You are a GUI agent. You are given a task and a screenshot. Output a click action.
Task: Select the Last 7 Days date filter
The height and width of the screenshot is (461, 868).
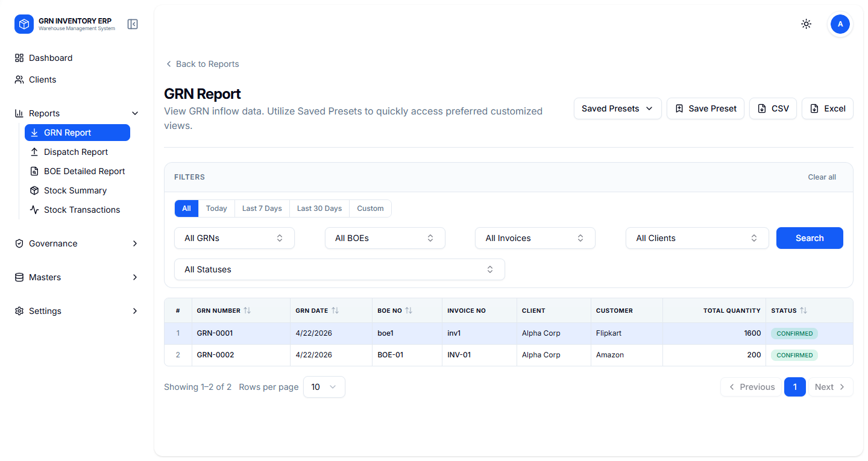point(262,209)
